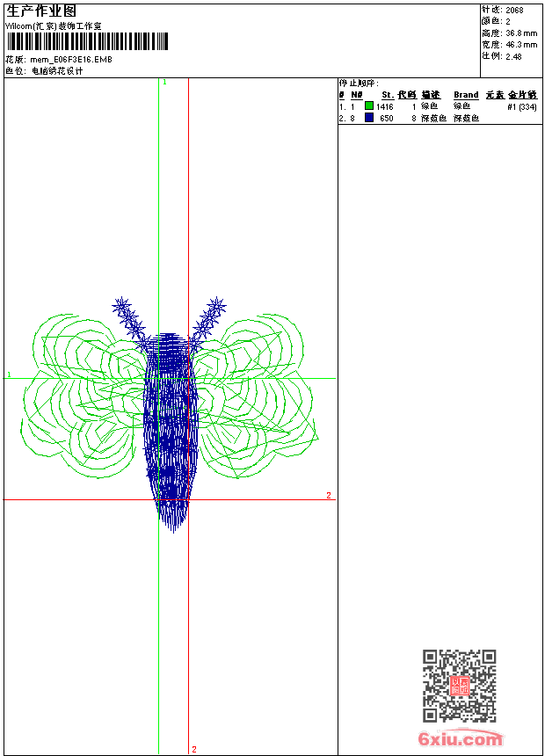Select the width value 46.3 mm

tap(521, 45)
